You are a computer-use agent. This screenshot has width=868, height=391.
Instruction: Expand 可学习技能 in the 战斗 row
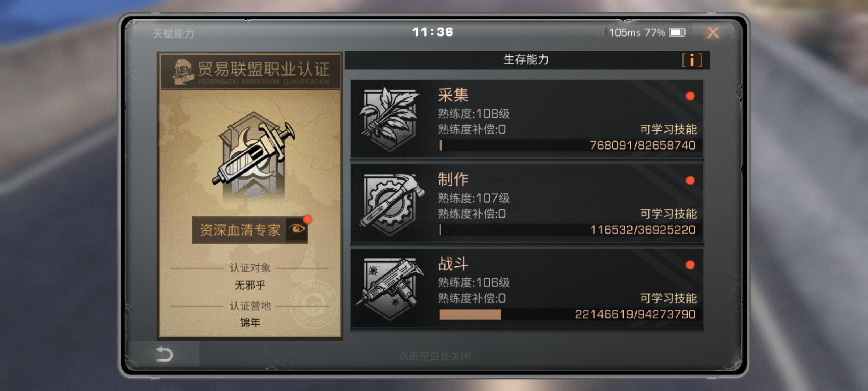click(668, 298)
